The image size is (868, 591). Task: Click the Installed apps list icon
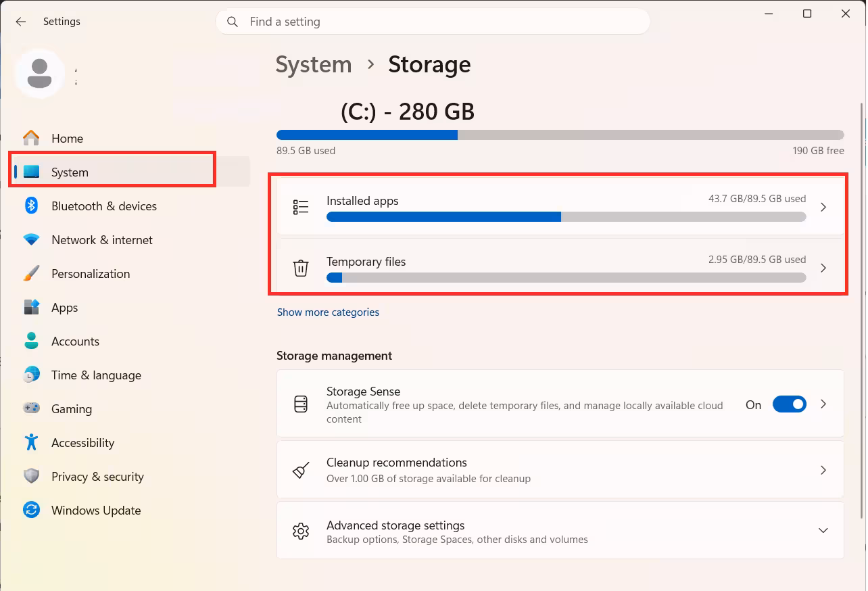[x=301, y=207]
